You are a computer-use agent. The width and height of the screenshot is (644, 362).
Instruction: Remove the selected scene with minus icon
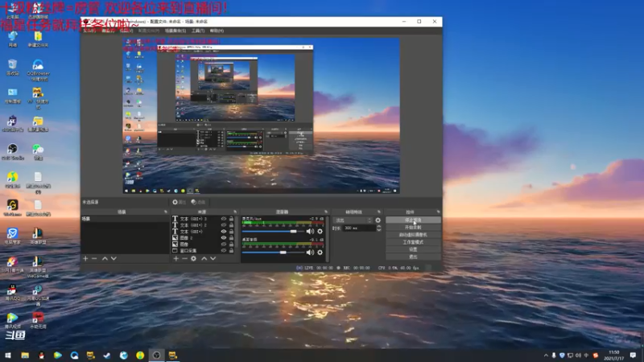(x=94, y=258)
